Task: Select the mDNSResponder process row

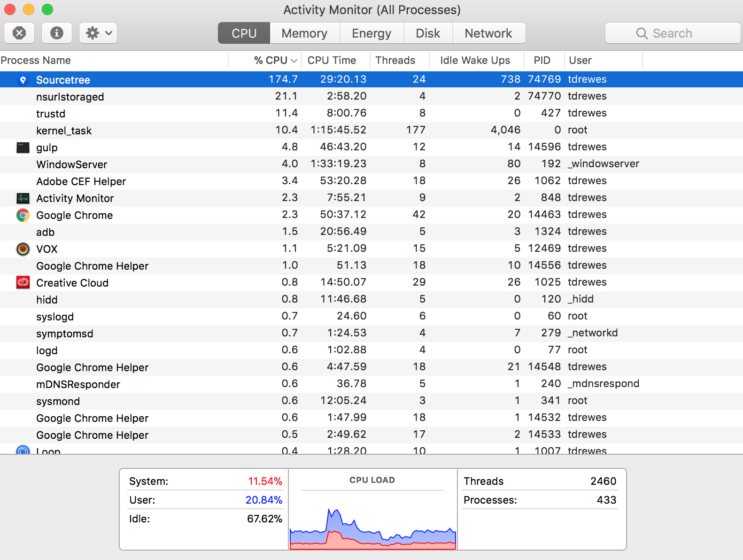Action: [x=371, y=384]
